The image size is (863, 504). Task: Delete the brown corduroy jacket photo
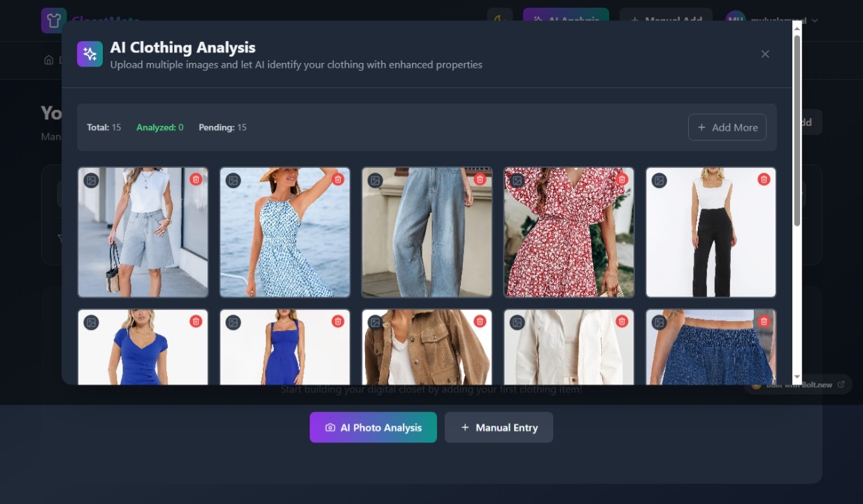point(480,322)
